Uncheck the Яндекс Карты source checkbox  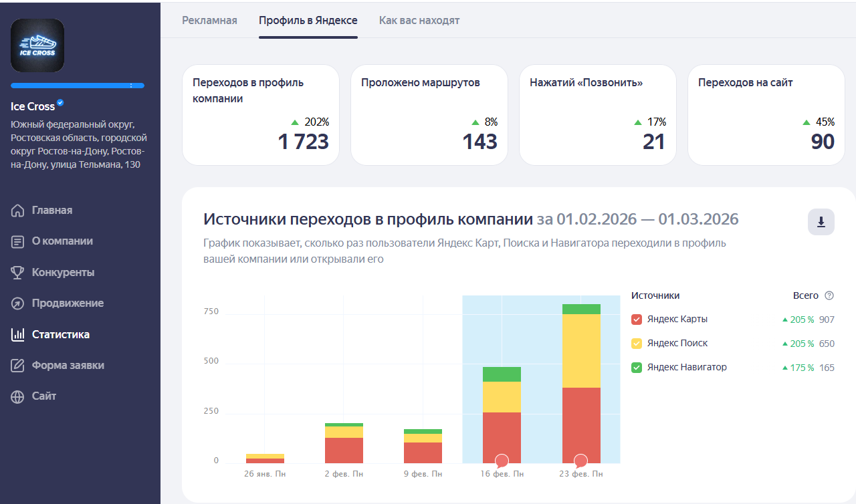(x=637, y=320)
